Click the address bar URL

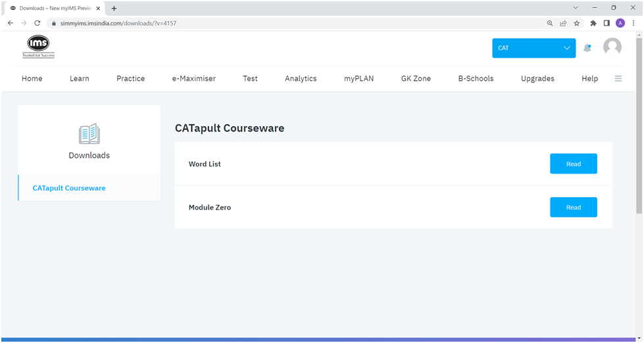pos(118,24)
